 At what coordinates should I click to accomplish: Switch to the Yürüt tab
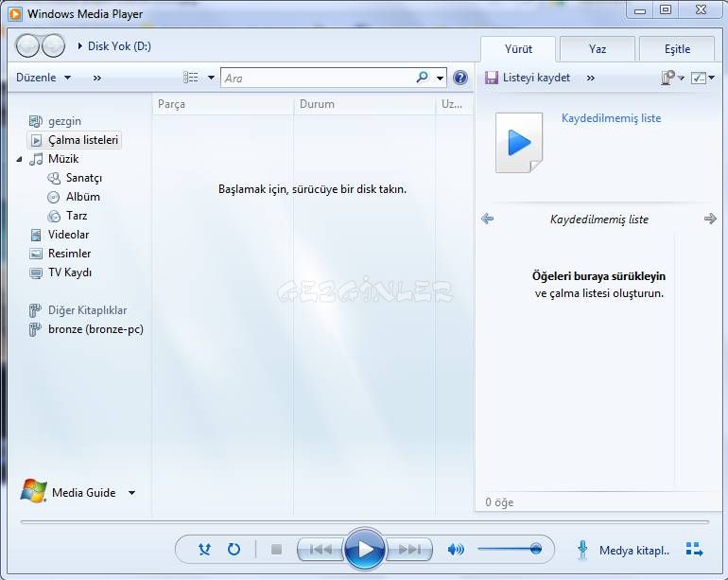[518, 49]
